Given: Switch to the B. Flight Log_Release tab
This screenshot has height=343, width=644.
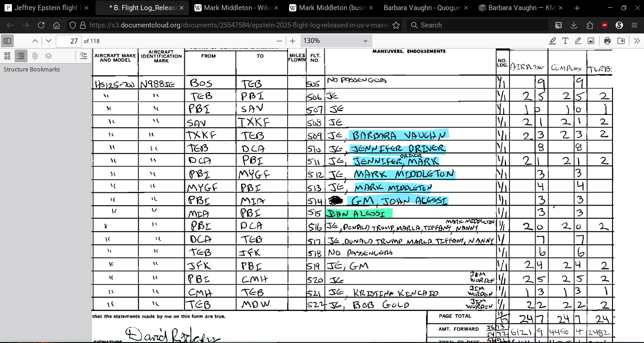Looking at the screenshot, I should point(142,8).
